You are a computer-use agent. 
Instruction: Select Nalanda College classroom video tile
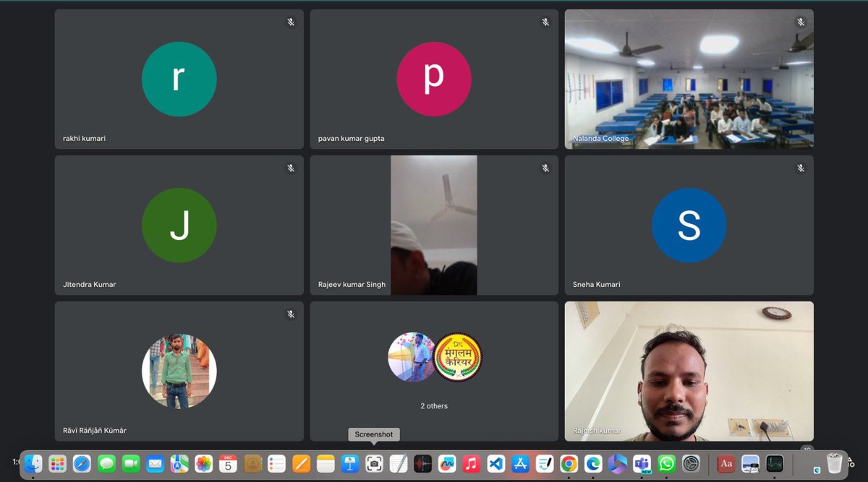[689, 79]
